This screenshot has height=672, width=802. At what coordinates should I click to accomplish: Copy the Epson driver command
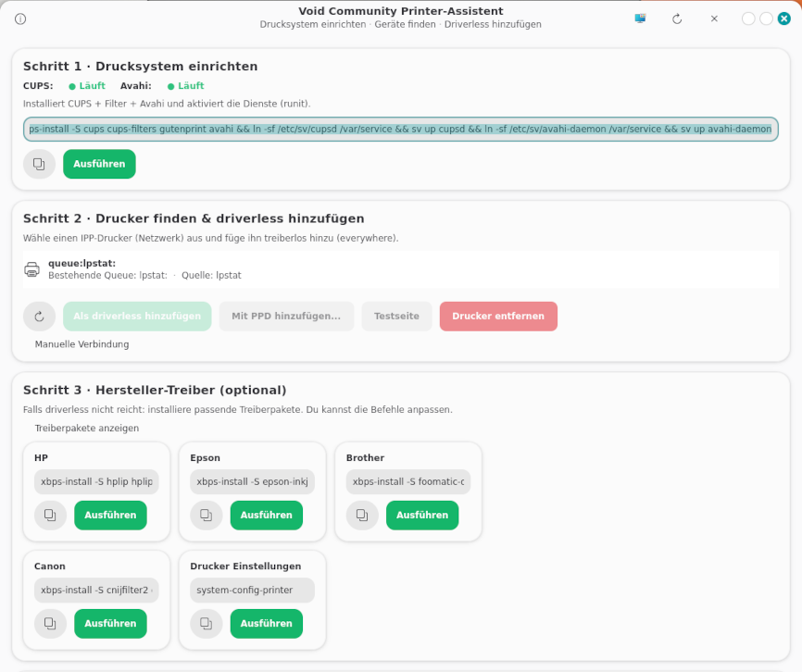click(x=206, y=516)
